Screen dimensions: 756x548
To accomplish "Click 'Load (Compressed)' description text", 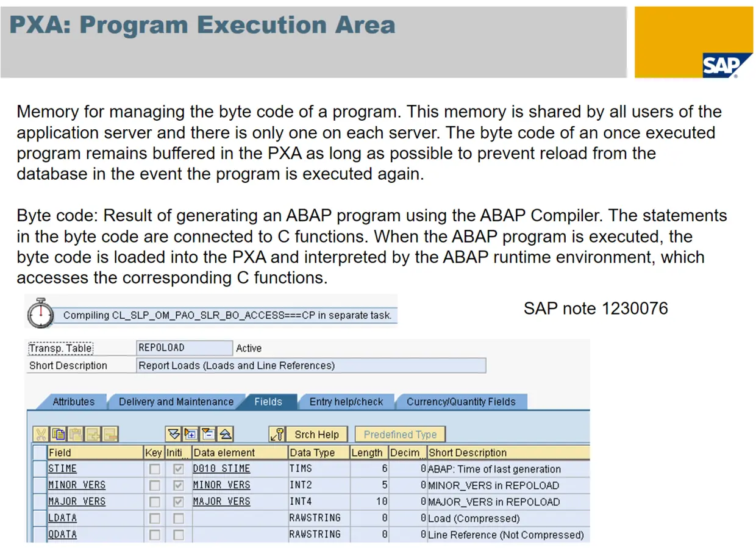I will point(474,519).
